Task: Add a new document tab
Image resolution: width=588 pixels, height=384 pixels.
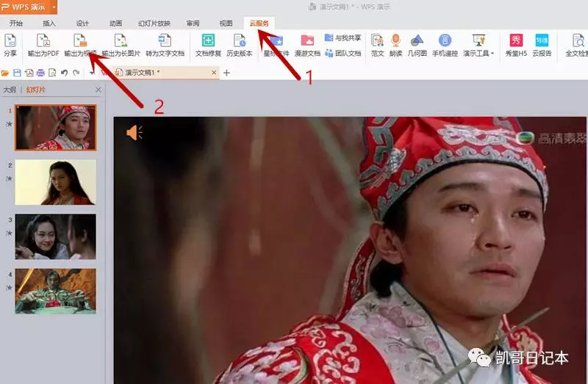Action: 226,73
